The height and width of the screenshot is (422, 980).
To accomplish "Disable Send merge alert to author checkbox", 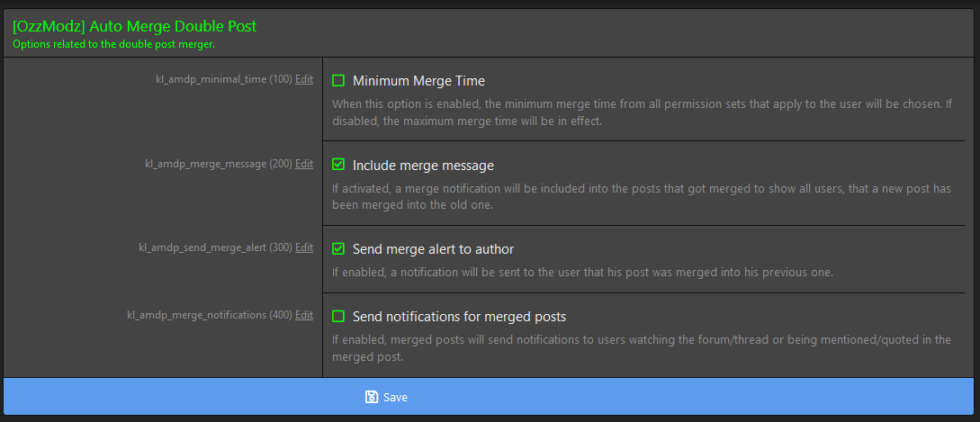I will click(338, 249).
